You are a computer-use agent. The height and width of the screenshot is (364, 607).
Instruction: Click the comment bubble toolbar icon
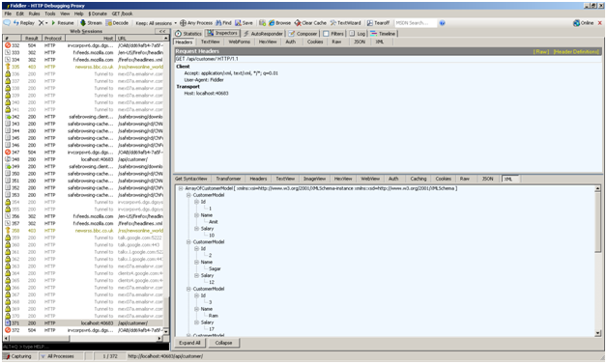pos(7,23)
